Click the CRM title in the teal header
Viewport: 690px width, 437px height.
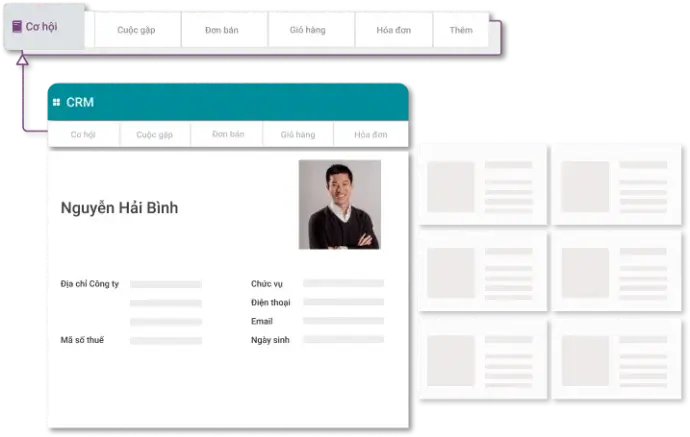point(80,102)
